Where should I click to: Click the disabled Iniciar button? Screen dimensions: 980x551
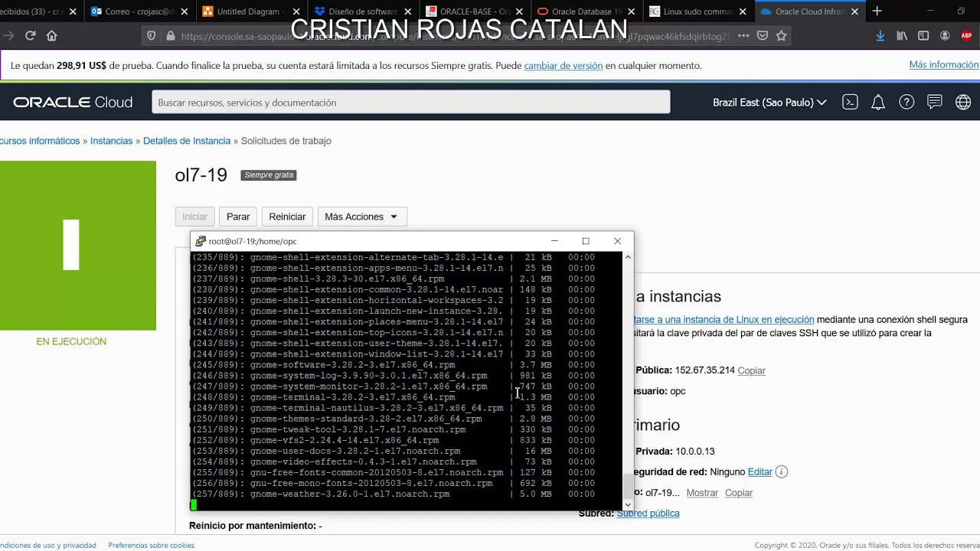(x=194, y=217)
